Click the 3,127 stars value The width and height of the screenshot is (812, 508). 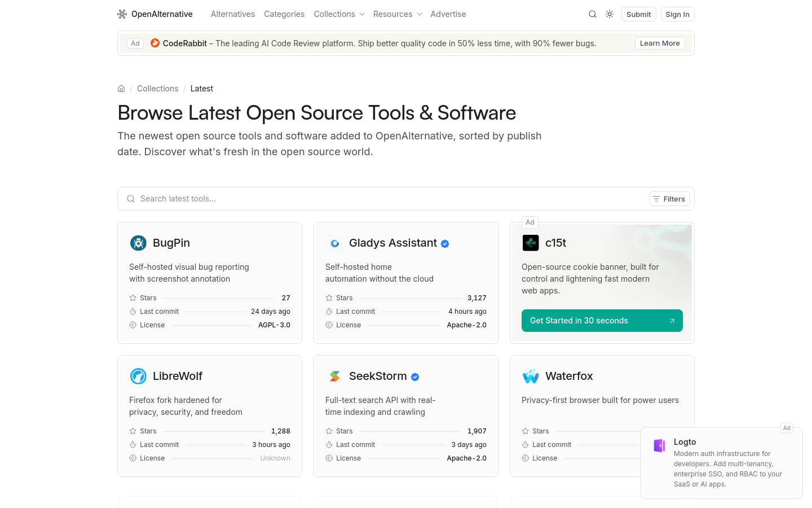[x=477, y=298]
